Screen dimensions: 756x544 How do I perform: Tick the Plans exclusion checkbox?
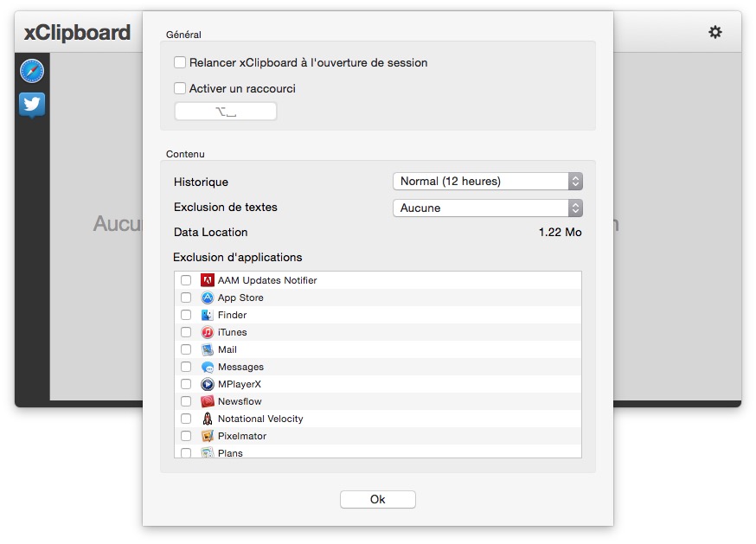(x=186, y=453)
